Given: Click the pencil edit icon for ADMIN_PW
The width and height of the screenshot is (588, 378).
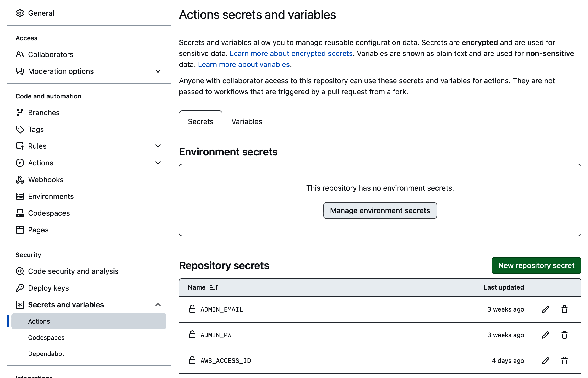Looking at the screenshot, I should pyautogui.click(x=545, y=335).
